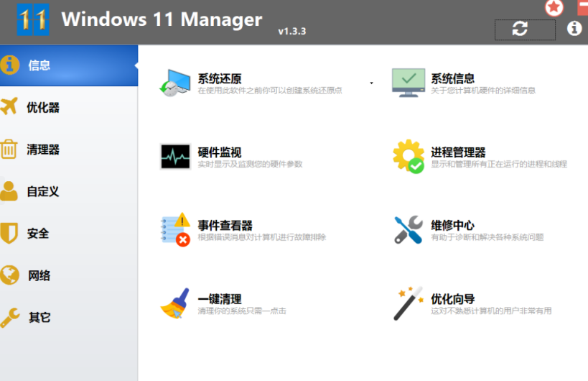Open 进程管理器 by its title
Viewport: 588px width, 381px height.
click(x=458, y=152)
